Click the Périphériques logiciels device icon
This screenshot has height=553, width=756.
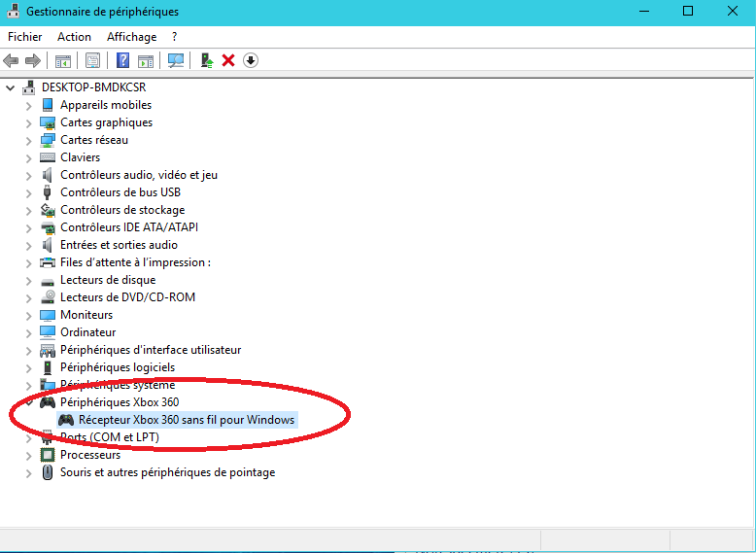(x=48, y=367)
